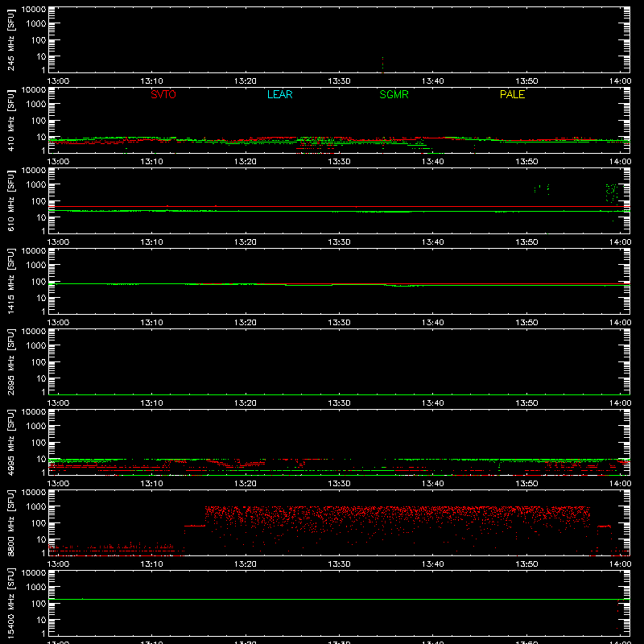
Task: Click red flat step before burst in 8800 MHz plot
Action: point(195,526)
